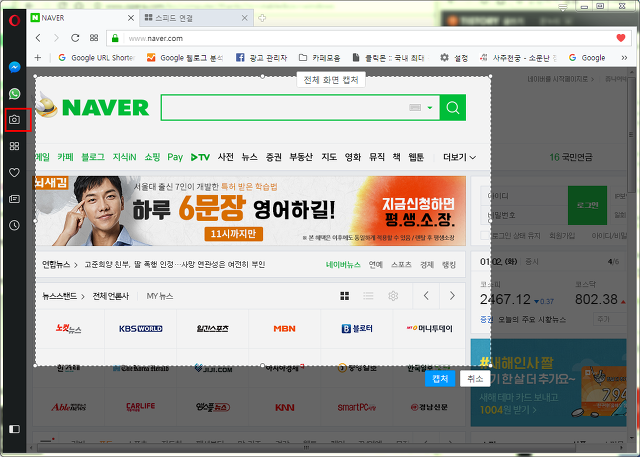Open 블로그 in Naver menu
This screenshot has width=640, height=457.
pos(93,157)
